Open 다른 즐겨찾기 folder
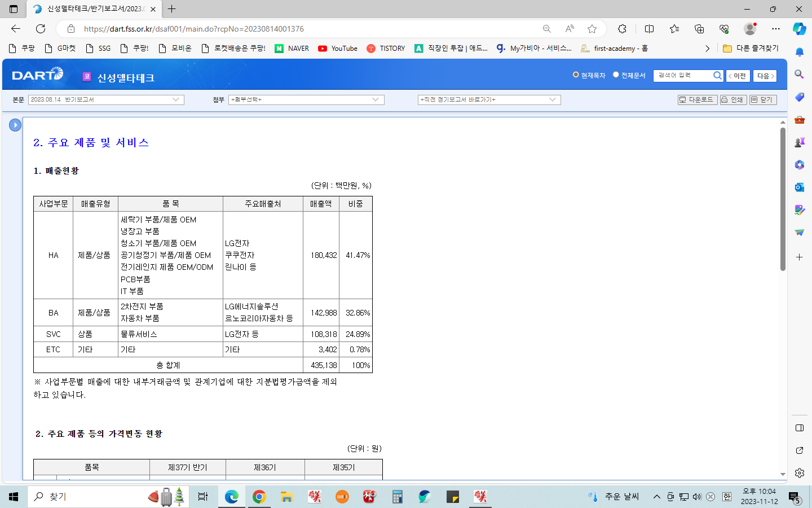 pyautogui.click(x=751, y=49)
